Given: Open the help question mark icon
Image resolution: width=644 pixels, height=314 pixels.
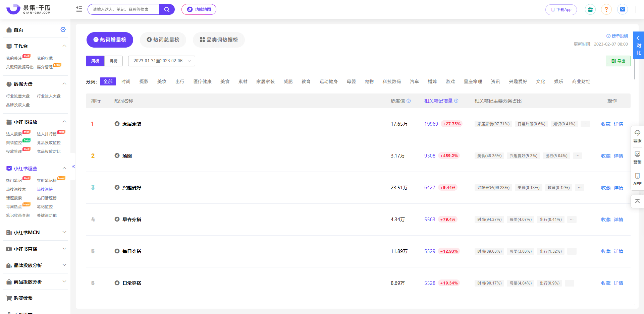Looking at the screenshot, I should click(x=606, y=9).
